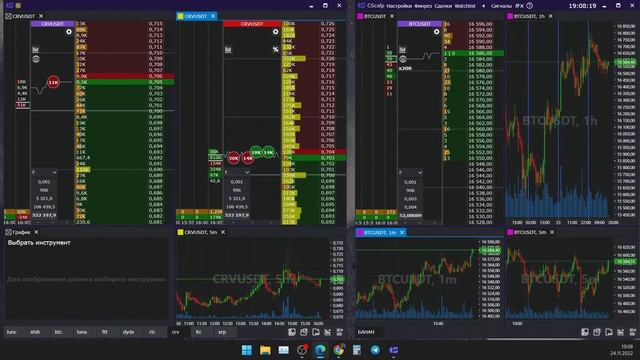The height and width of the screenshot is (360, 640).
Task: Open CScalp menu in right window
Action: click(375, 6)
